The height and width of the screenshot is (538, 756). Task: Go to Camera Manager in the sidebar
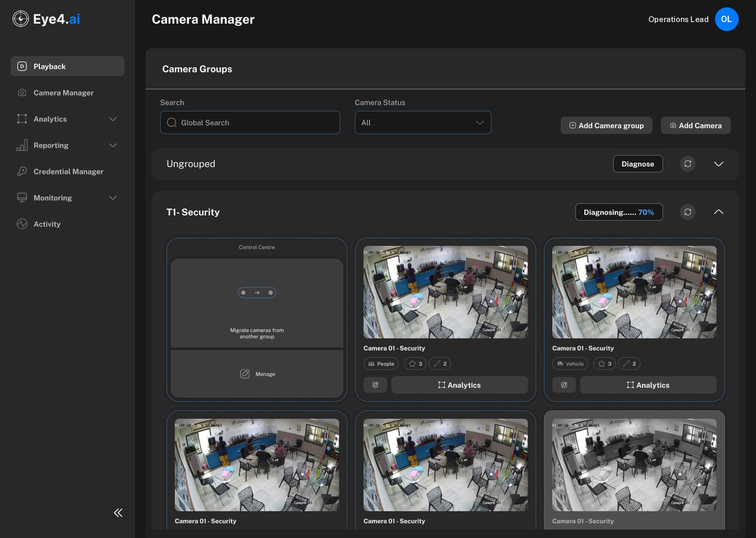pos(67,93)
